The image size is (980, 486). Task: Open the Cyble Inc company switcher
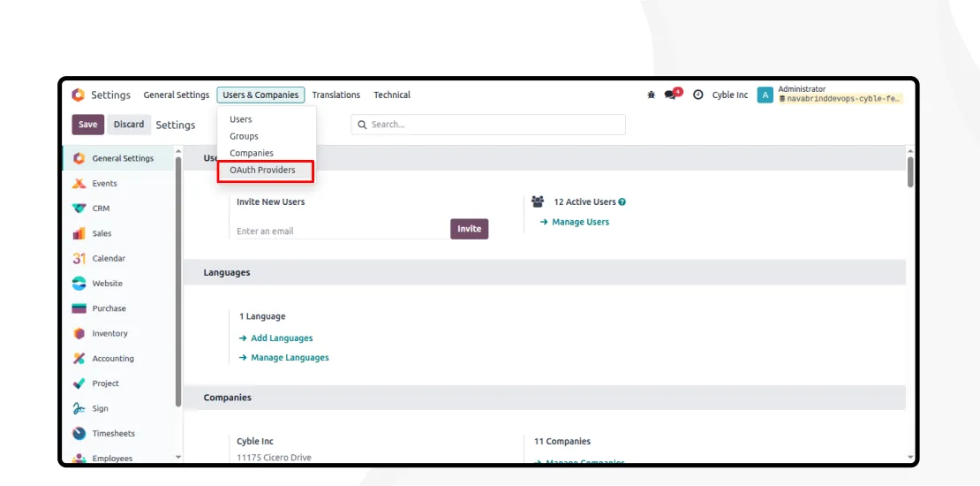(x=730, y=95)
